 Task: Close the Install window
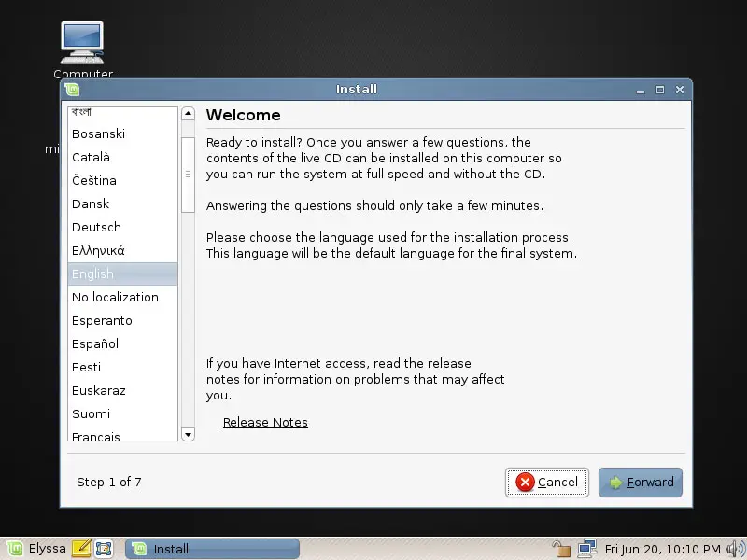click(x=680, y=90)
